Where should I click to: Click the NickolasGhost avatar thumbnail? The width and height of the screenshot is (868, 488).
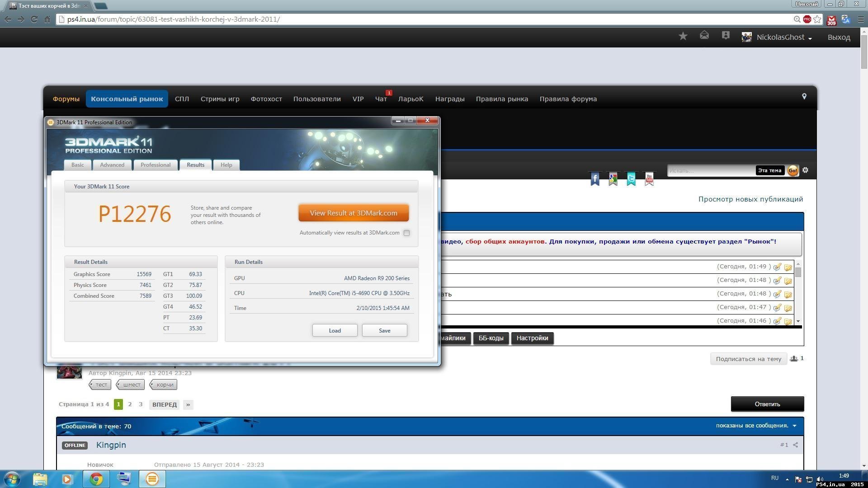click(746, 37)
